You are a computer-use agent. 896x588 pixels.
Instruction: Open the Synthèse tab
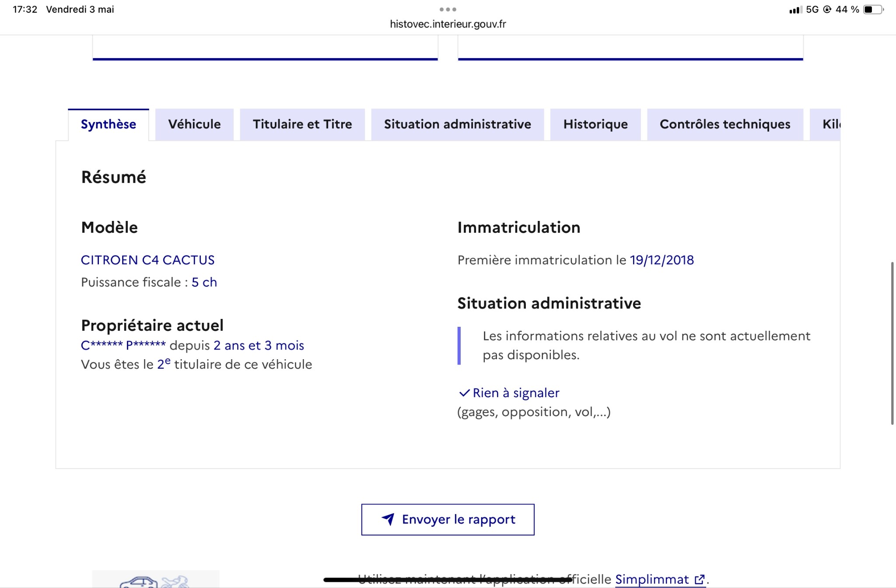[108, 125]
